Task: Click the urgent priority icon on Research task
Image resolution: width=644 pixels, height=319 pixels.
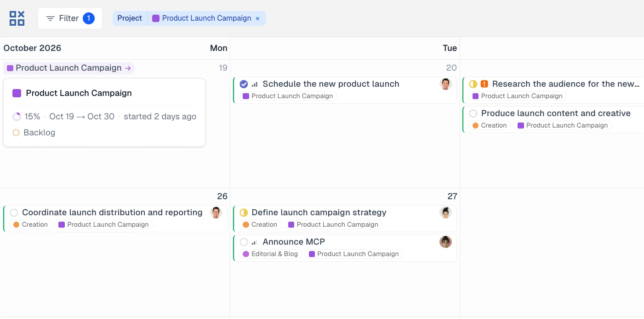Action: tap(484, 84)
